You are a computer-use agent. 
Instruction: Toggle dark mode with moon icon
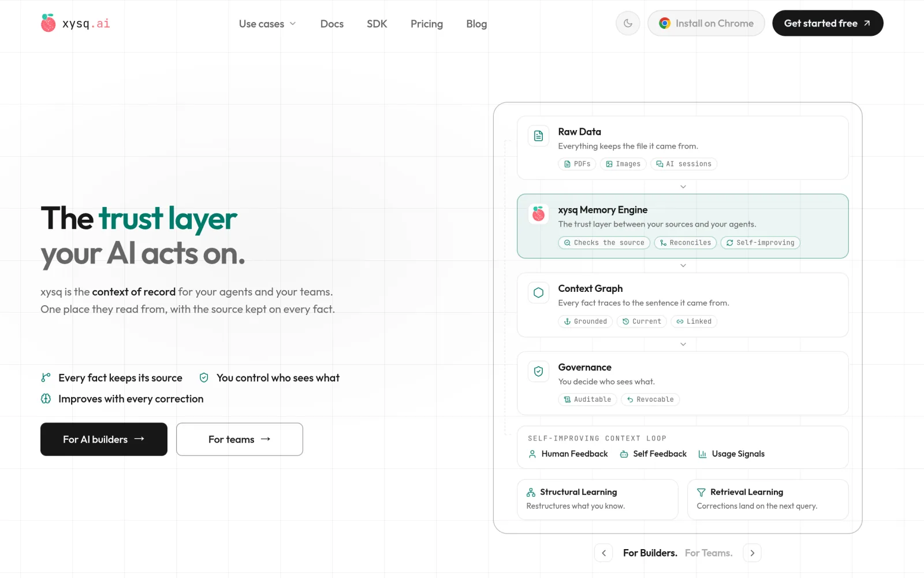(x=628, y=24)
